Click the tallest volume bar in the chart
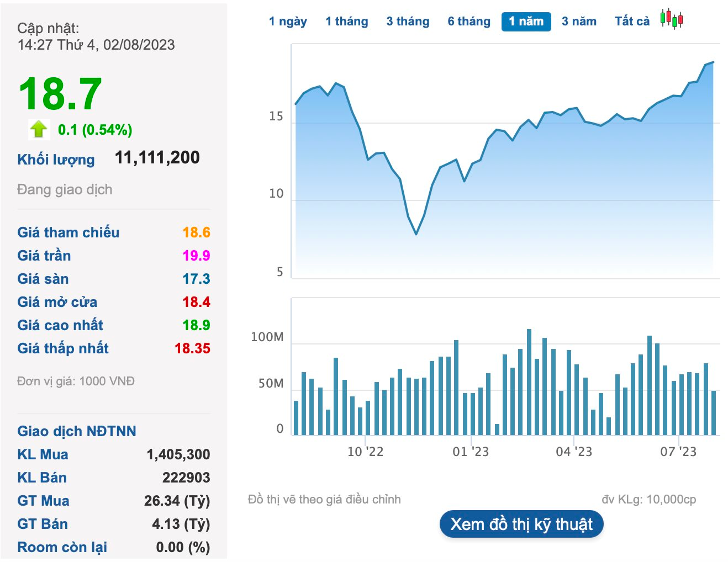This screenshot has height=562, width=728. [x=529, y=382]
